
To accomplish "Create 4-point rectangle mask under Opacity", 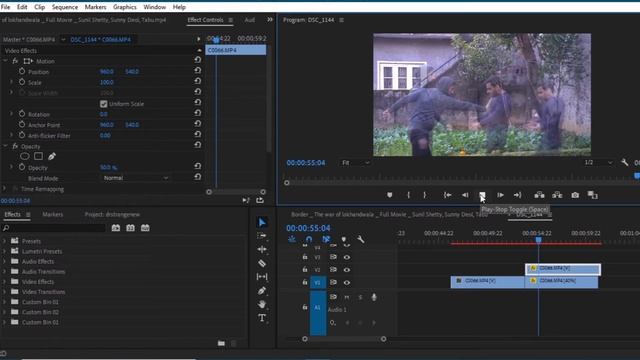I will 38,156.
